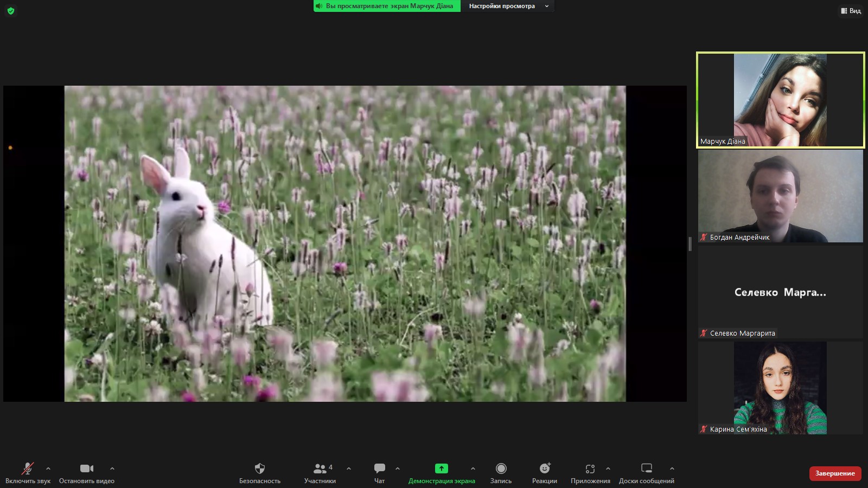The height and width of the screenshot is (488, 868).
Task: Open Участники participants panel
Action: [x=320, y=473]
